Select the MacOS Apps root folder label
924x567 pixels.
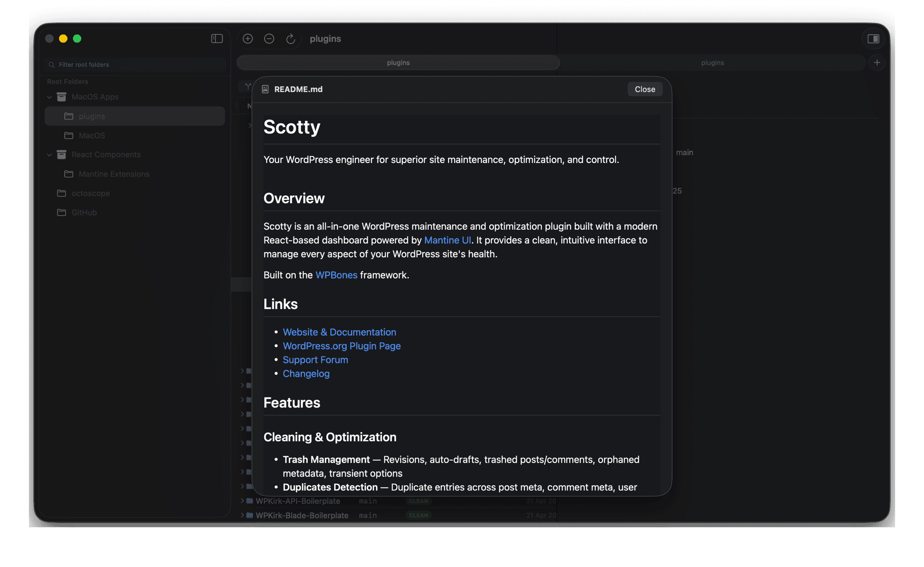95,97
